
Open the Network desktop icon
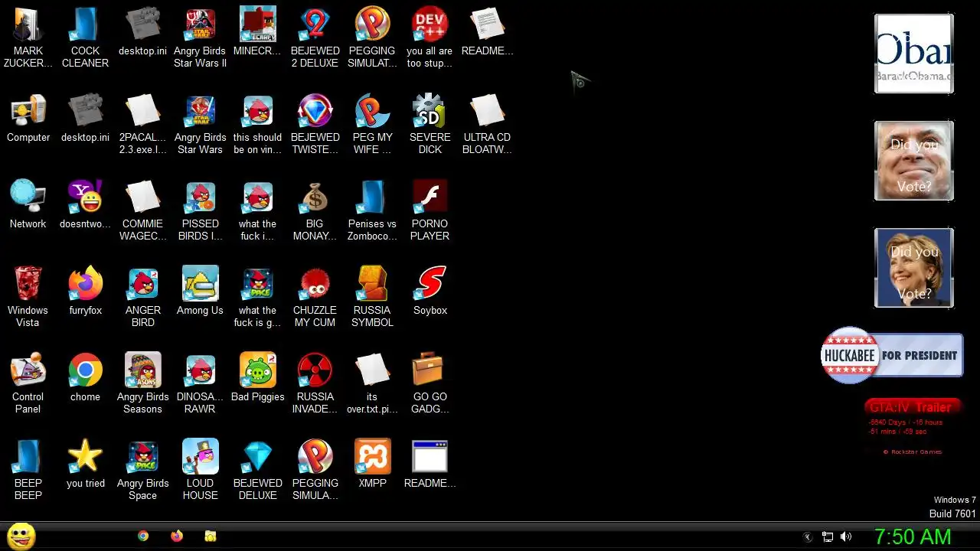(x=28, y=205)
